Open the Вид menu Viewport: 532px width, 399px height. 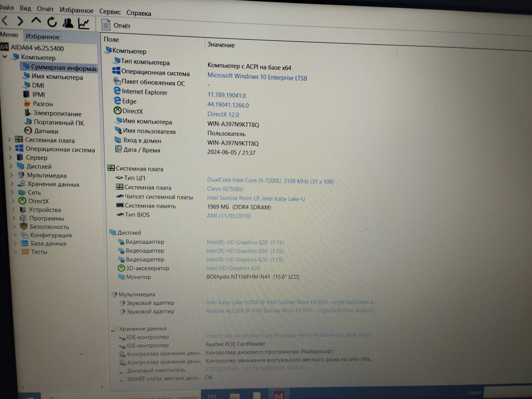[25, 8]
